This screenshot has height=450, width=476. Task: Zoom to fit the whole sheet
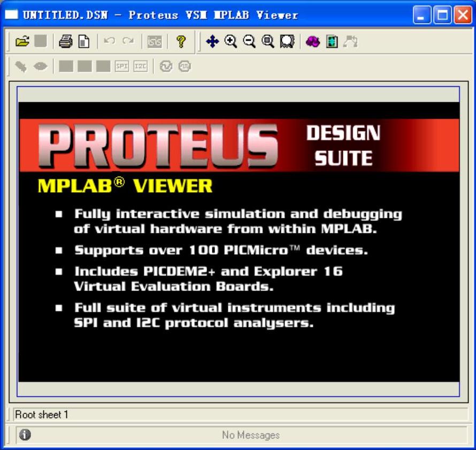coord(268,41)
